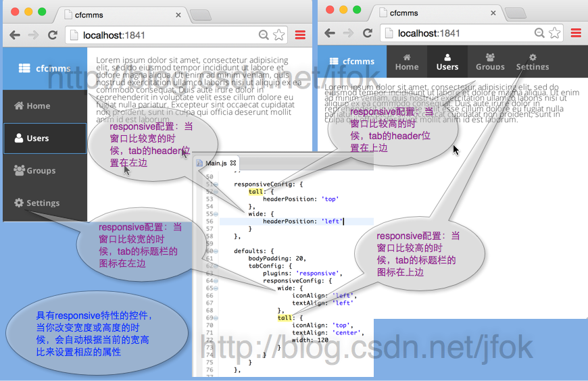
Task: Click page icon in right address bar
Action: coord(389,33)
